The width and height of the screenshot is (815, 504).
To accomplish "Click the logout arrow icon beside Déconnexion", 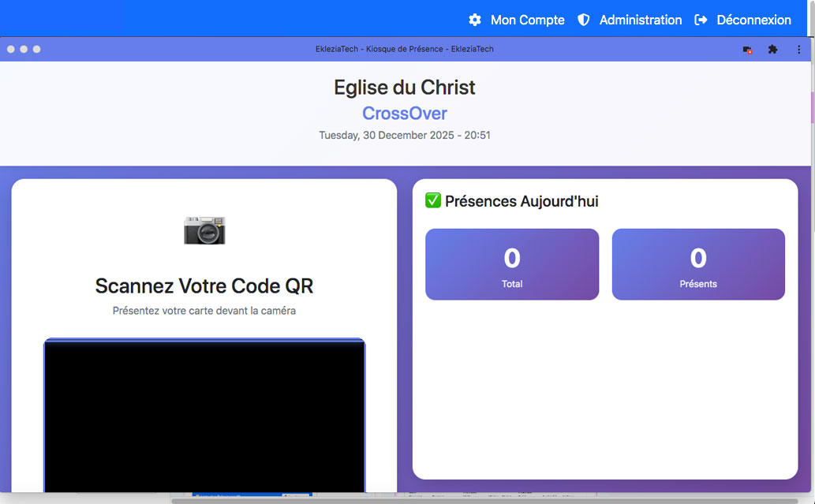I will point(701,20).
